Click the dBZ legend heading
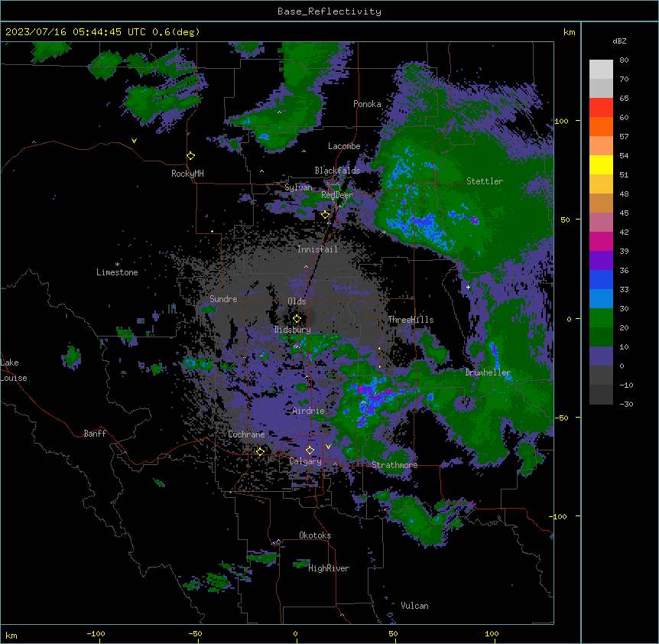This screenshot has height=644, width=659. coord(619,41)
